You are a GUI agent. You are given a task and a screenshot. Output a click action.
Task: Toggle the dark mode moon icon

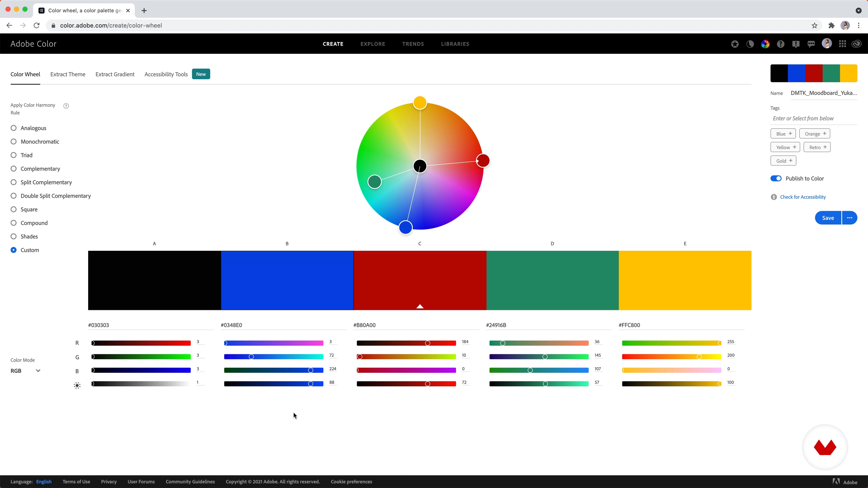point(750,44)
